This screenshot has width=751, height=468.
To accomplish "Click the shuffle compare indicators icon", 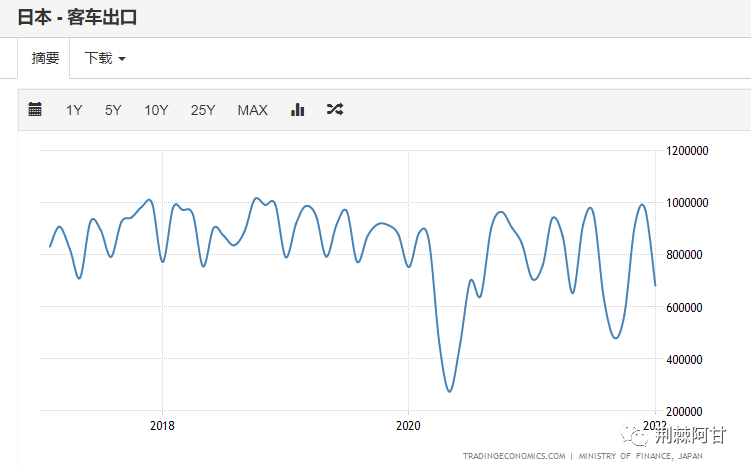I will [x=335, y=109].
